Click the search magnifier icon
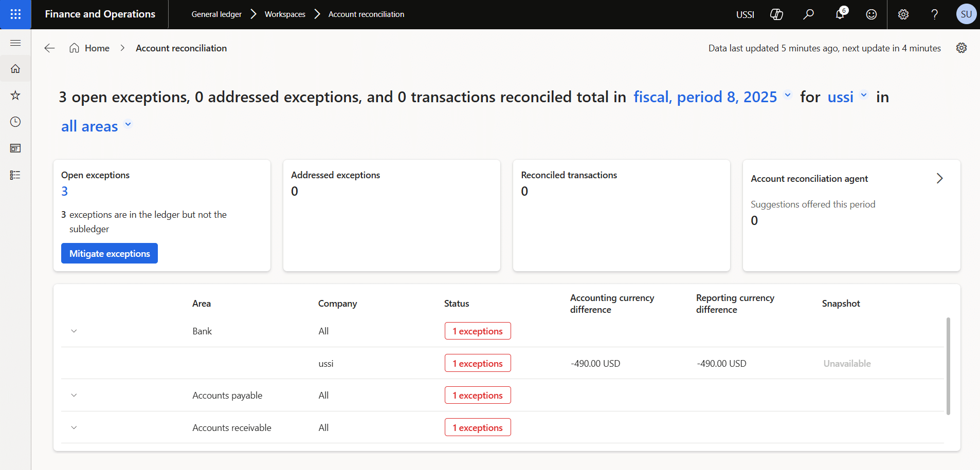The image size is (980, 470). pyautogui.click(x=808, y=14)
